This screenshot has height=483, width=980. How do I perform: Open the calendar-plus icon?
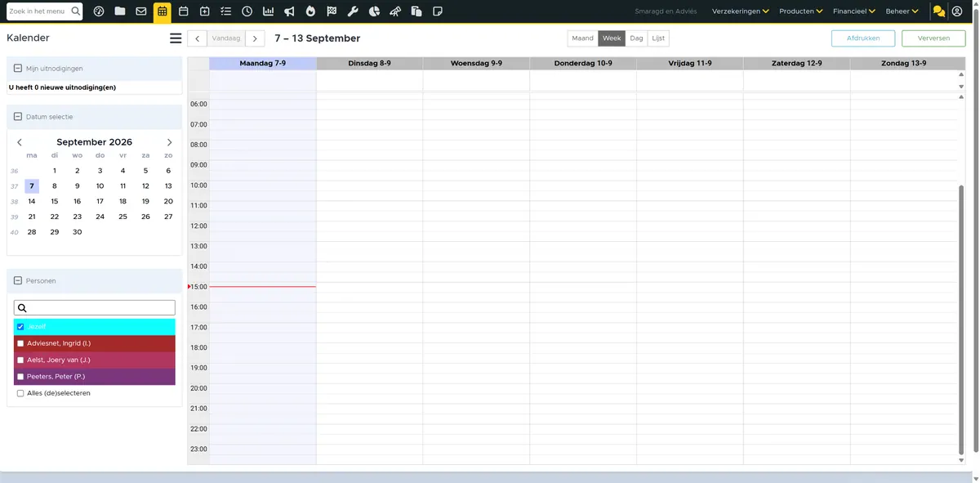tap(204, 11)
